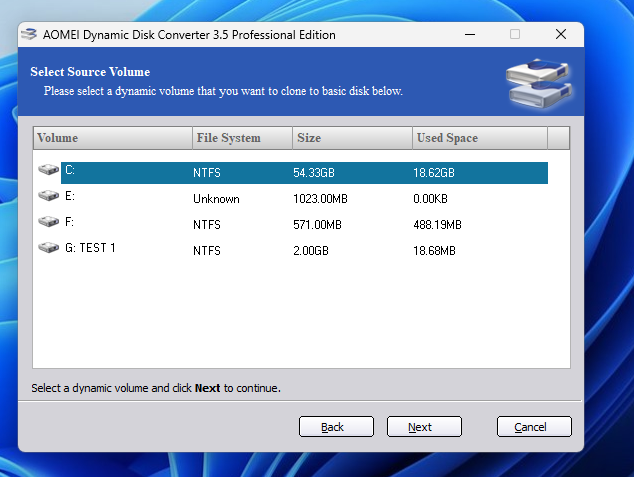
Task: Click the 488.19MB used space value
Action: (x=437, y=225)
